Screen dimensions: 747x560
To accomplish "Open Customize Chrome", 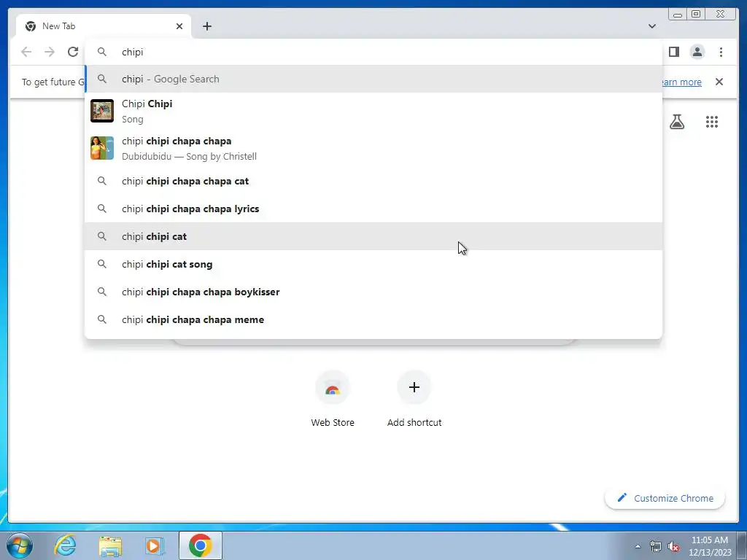I will pos(665,498).
